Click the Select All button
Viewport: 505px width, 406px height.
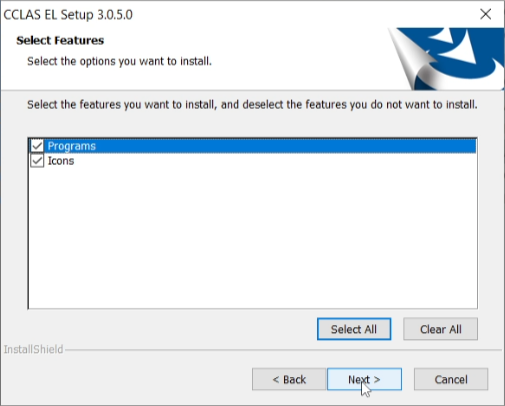pyautogui.click(x=354, y=329)
